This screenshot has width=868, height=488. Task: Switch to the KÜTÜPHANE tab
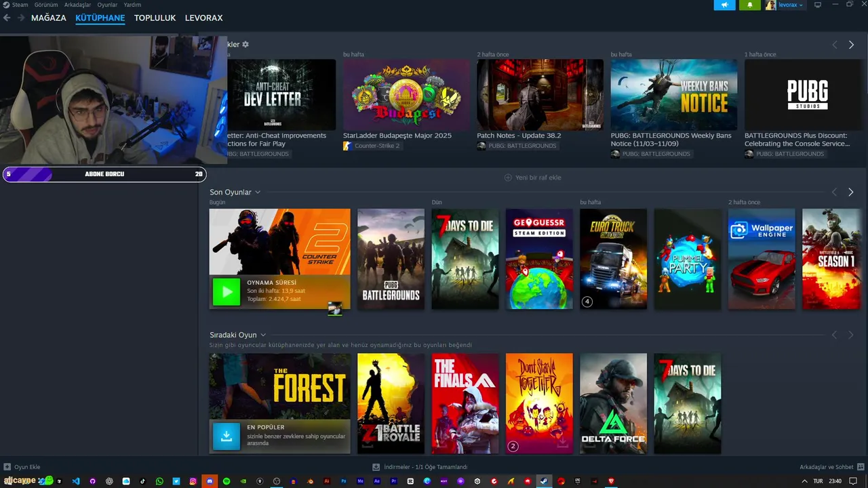pos(100,18)
